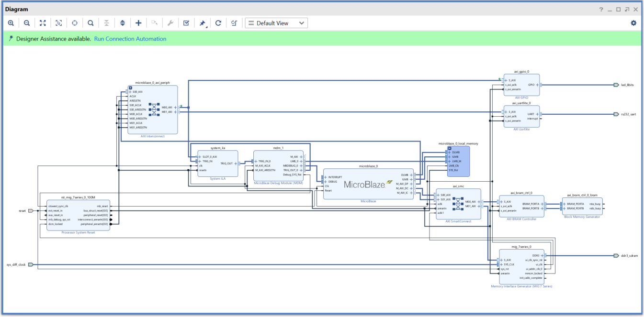The image size is (644, 317).
Task: Select the MicroBlaze processor block
Action: click(x=368, y=184)
